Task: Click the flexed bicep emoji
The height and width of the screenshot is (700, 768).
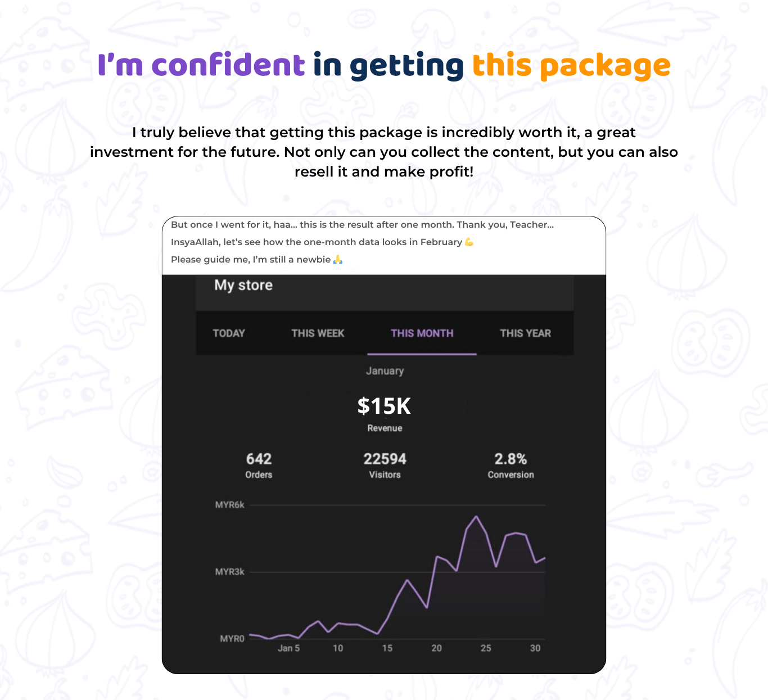Action: (469, 242)
